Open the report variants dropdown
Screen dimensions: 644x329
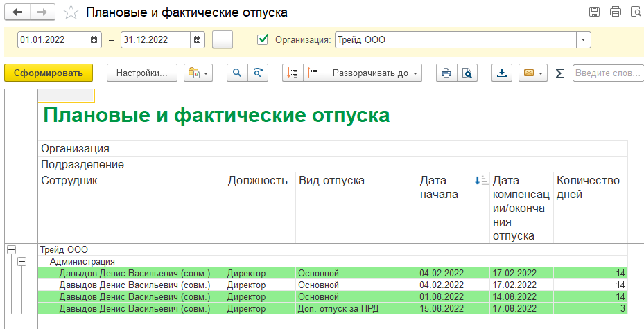198,73
